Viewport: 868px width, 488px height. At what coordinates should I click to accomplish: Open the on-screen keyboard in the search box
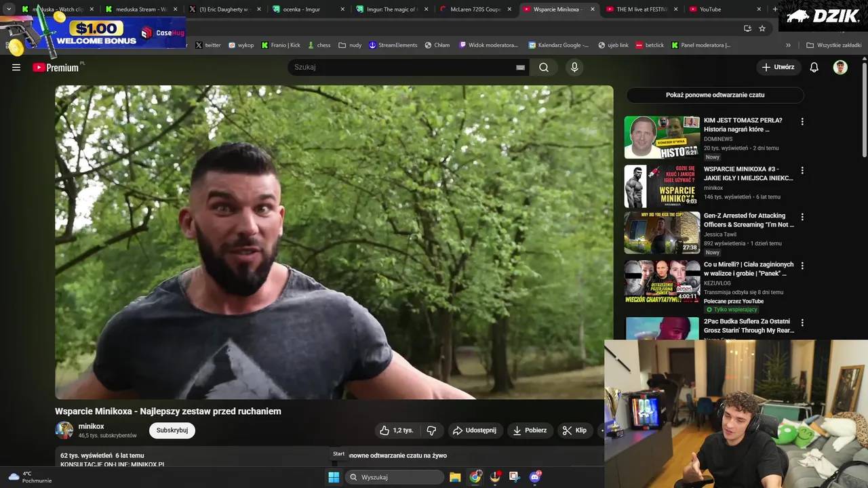(x=520, y=67)
